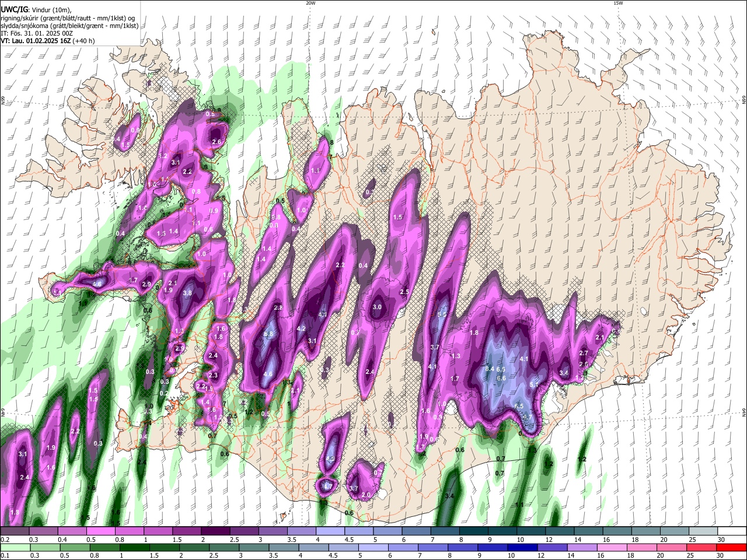Pick the bright pink 0.5 swatch in snow legend

pyautogui.click(x=100, y=531)
